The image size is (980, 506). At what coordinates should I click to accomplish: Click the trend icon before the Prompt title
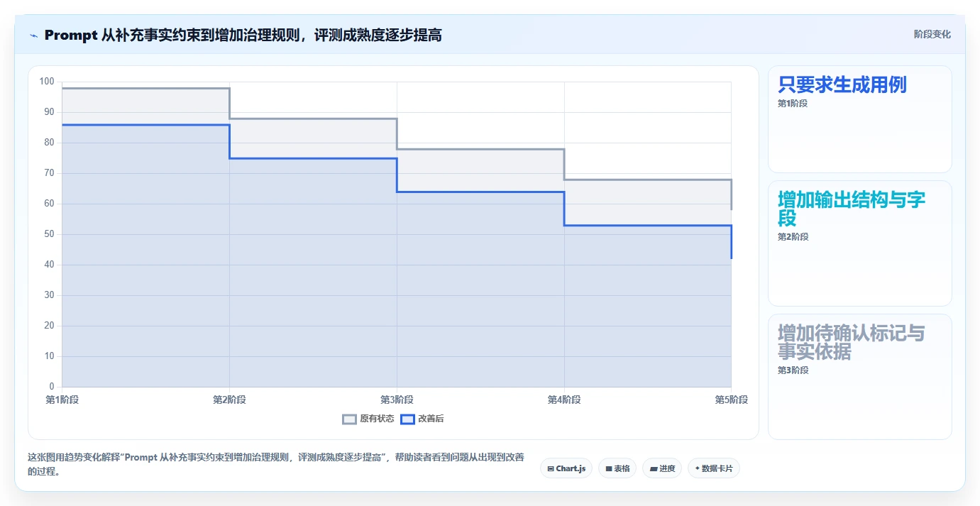coord(33,35)
